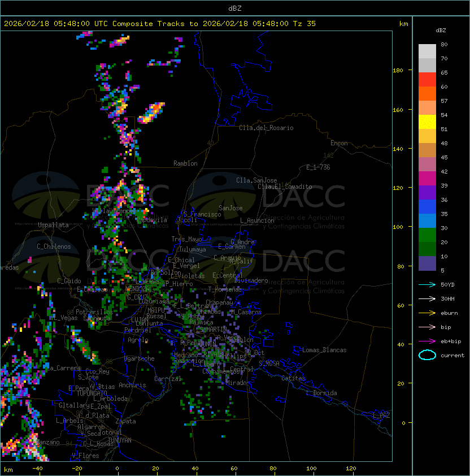Click the 'Carrizal' place label
Viewport: 470px width, 476px height.
point(167,379)
